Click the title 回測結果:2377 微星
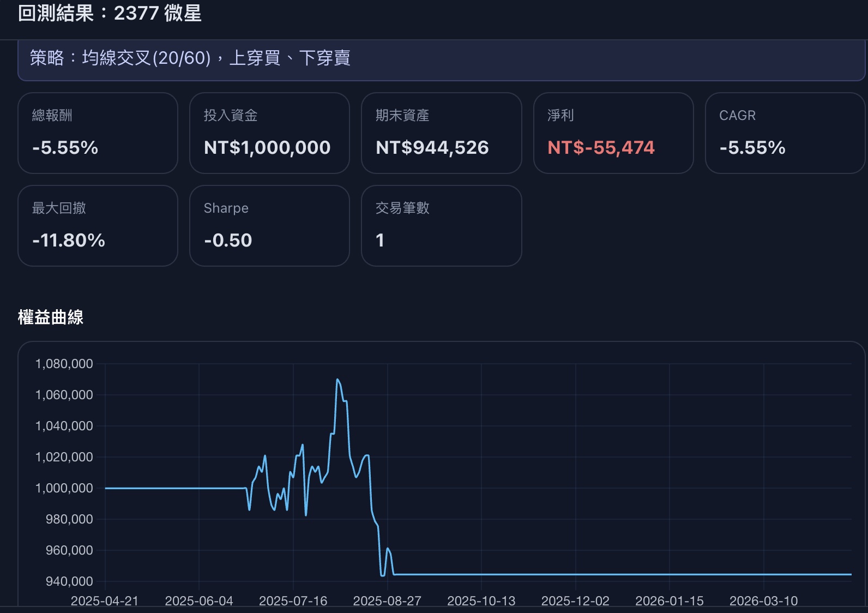The width and height of the screenshot is (868, 613). coord(110,13)
